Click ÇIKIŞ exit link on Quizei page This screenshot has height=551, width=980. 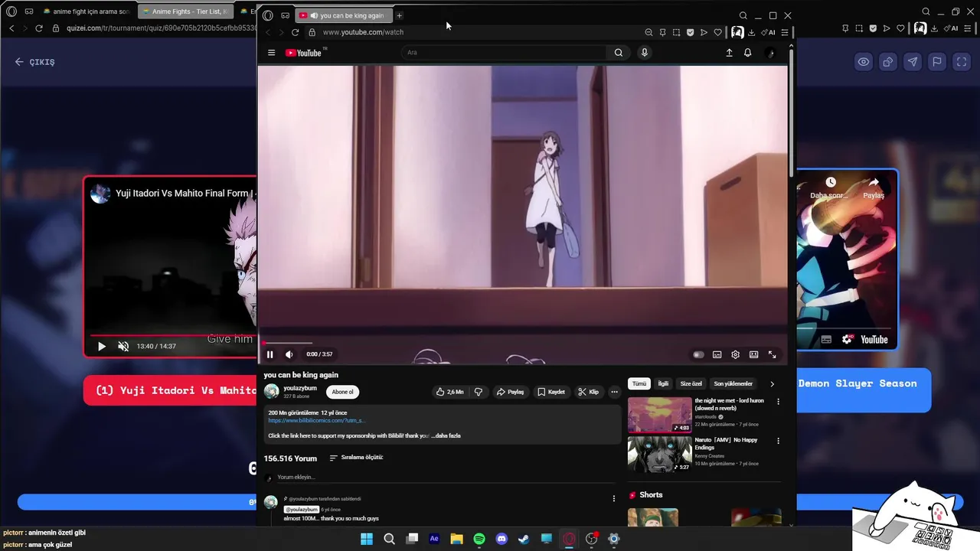point(35,62)
